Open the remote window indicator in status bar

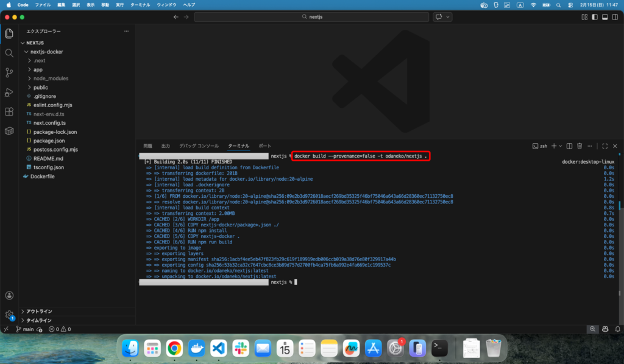coord(6,329)
